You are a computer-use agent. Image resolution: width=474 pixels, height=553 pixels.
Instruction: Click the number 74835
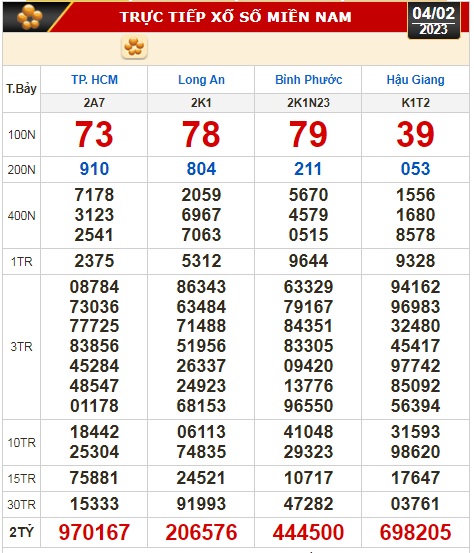(201, 452)
